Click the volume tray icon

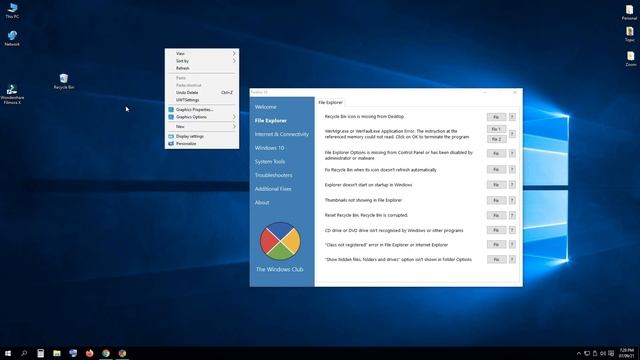pyautogui.click(x=603, y=353)
